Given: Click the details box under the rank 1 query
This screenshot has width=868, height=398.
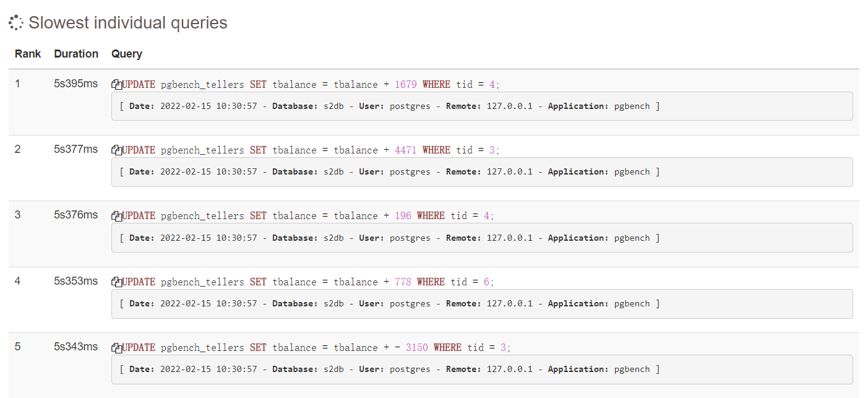Looking at the screenshot, I should pos(482,106).
